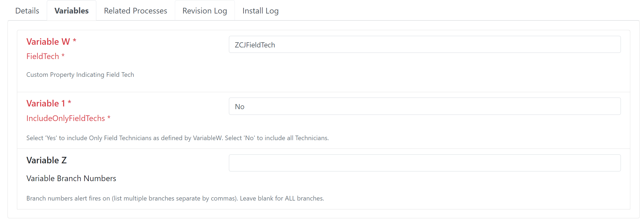Open the Install Log tab
Image resolution: width=644 pixels, height=221 pixels.
click(260, 11)
